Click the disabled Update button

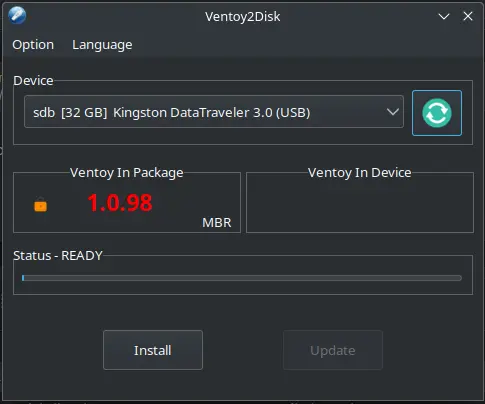[333, 350]
